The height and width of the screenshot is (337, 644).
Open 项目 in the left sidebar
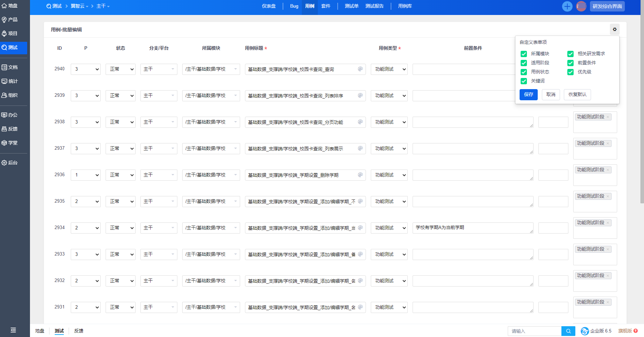tap(10, 33)
